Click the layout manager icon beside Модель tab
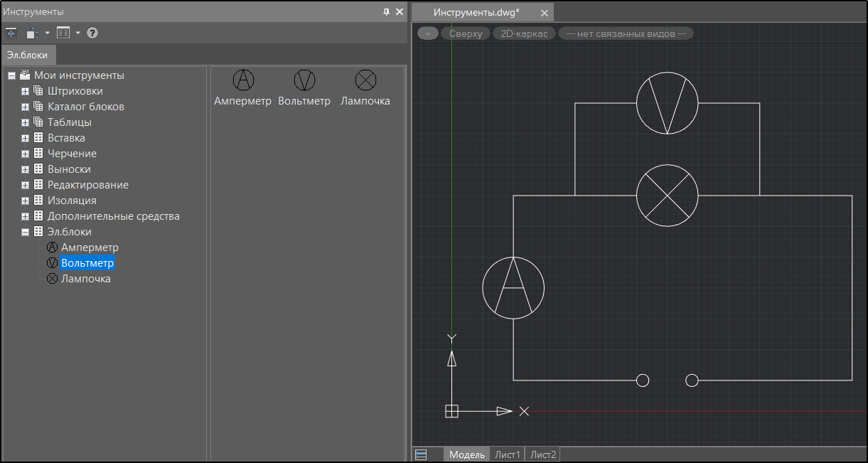This screenshot has width=868, height=463. click(421, 454)
